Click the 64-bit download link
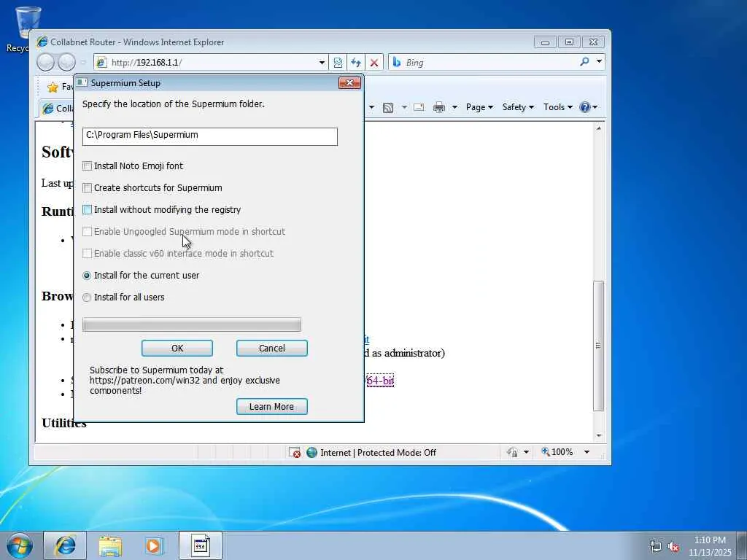Viewport: 747px width, 560px height. [380, 381]
